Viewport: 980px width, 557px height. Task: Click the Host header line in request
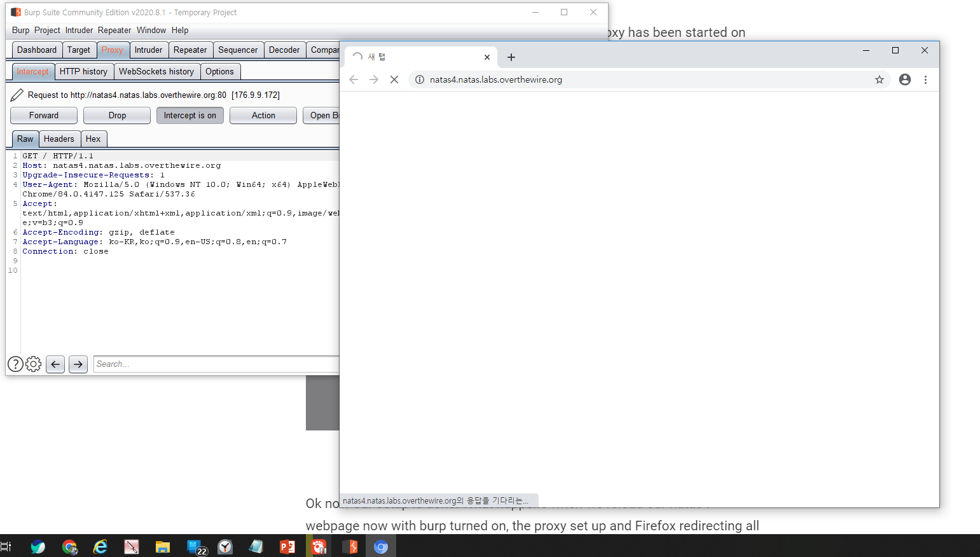point(121,165)
